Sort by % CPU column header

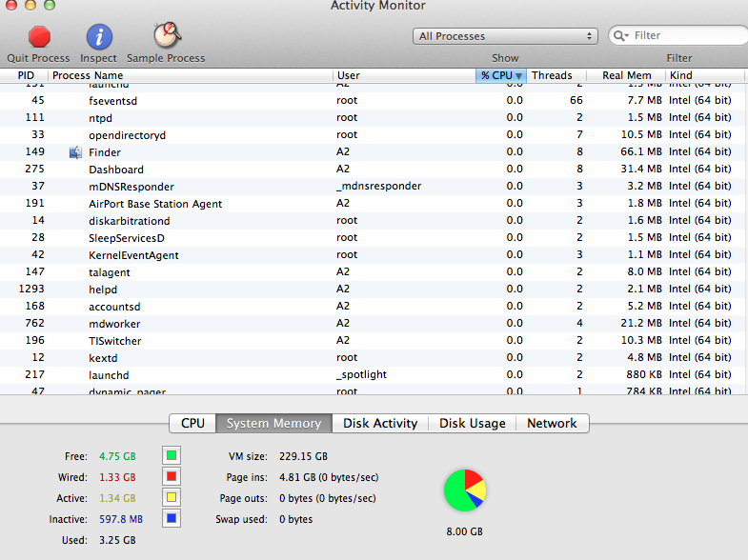tap(501, 75)
